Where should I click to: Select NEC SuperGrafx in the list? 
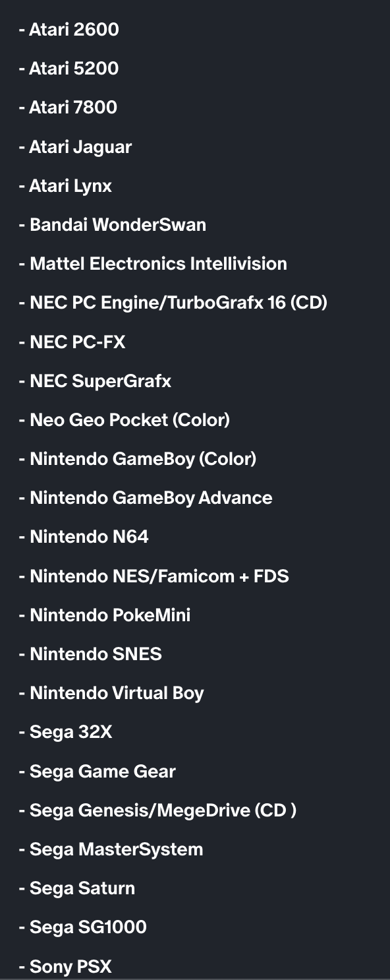(x=95, y=381)
